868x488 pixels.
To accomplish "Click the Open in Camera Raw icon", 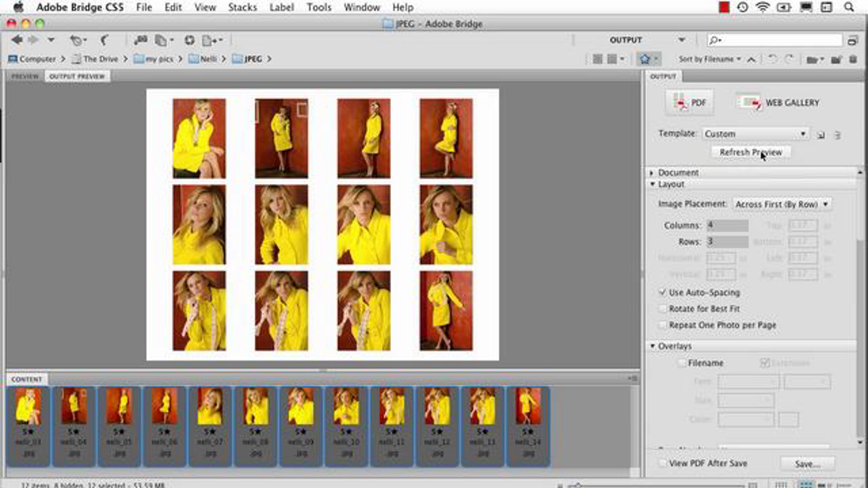I will click(x=190, y=40).
